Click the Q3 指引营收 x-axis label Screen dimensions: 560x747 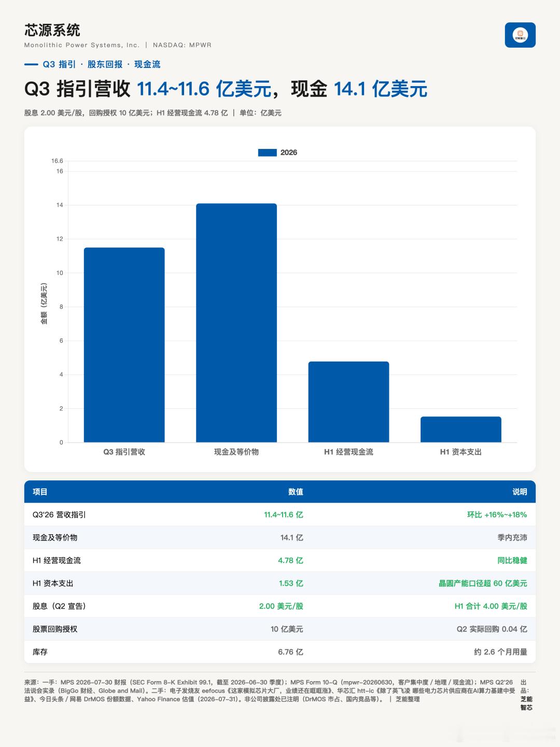124,452
